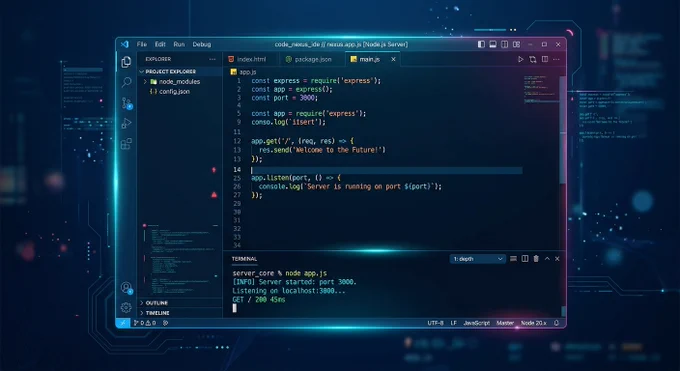Kill terminal with the trash icon
The image size is (680, 371).
pyautogui.click(x=536, y=259)
